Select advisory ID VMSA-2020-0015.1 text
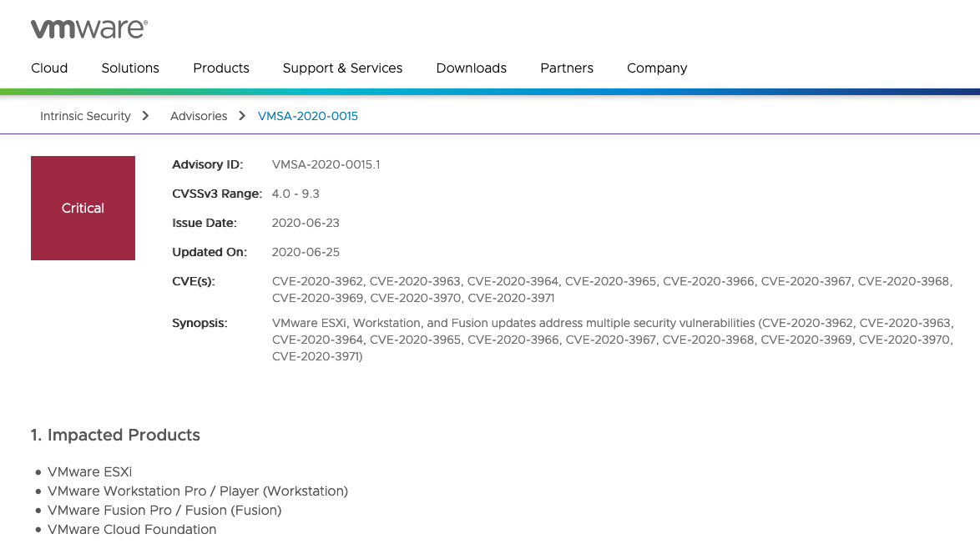The height and width of the screenshot is (559, 980). (326, 164)
